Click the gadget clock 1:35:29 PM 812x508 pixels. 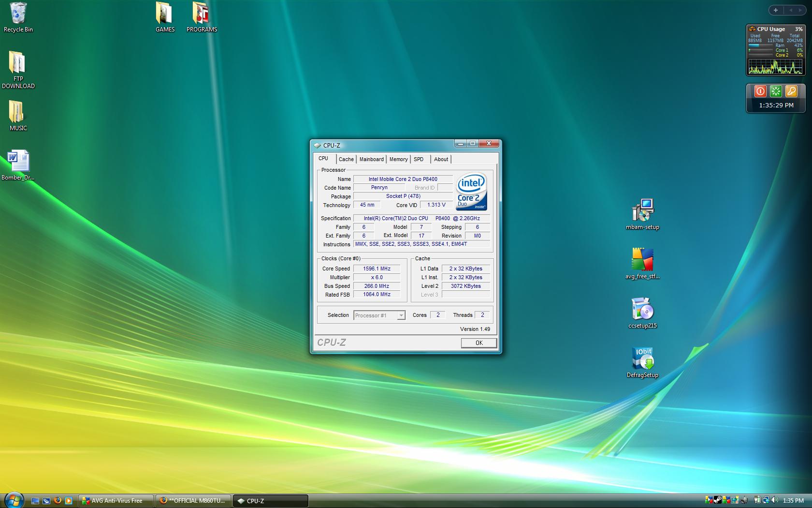click(x=776, y=105)
